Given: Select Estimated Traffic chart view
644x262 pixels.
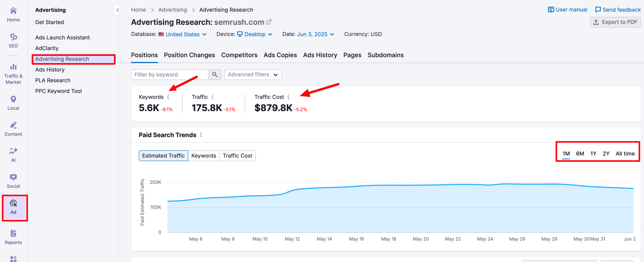Looking at the screenshot, I should (163, 156).
